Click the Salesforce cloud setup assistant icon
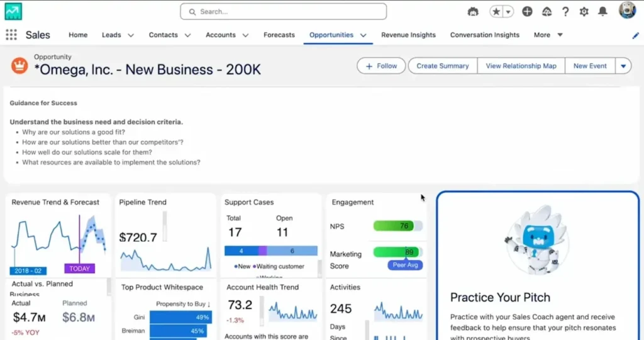The height and width of the screenshot is (340, 644). pyautogui.click(x=547, y=11)
